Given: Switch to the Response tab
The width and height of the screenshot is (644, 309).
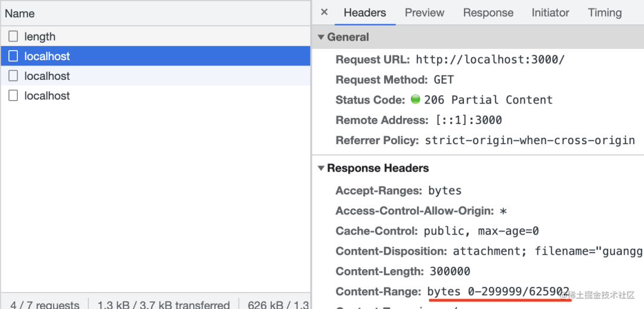Looking at the screenshot, I should tap(488, 13).
